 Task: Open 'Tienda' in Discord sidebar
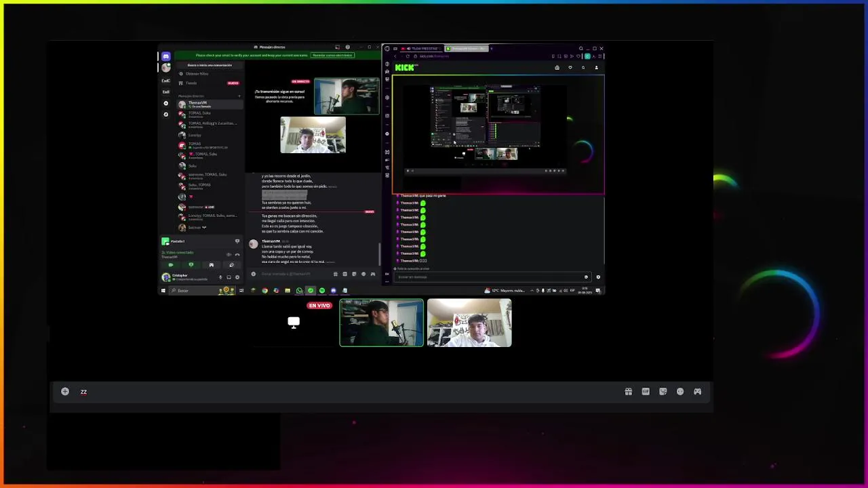(x=210, y=83)
